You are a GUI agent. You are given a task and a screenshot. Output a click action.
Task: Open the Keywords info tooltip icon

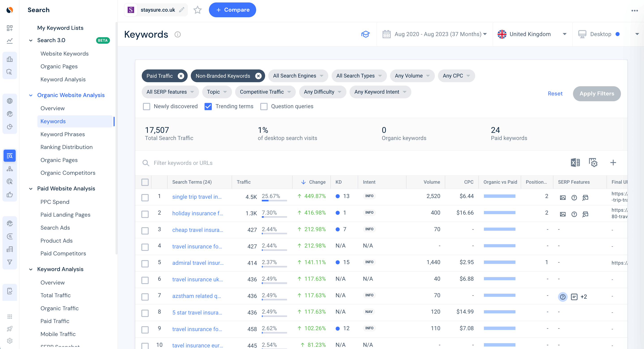pyautogui.click(x=178, y=34)
